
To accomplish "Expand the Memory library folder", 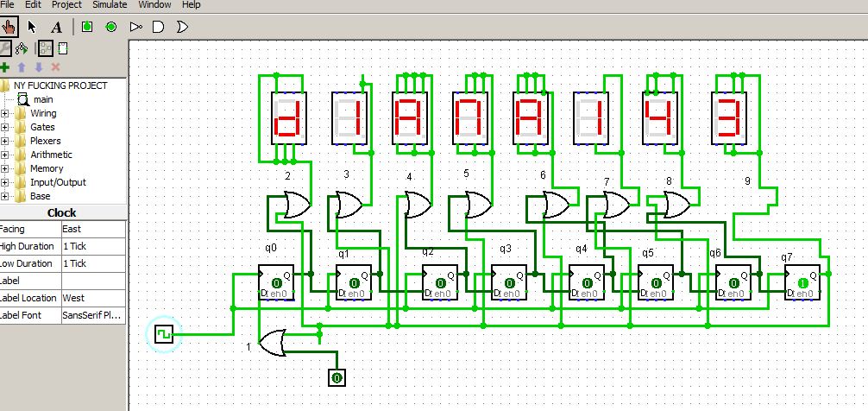I will point(4,168).
